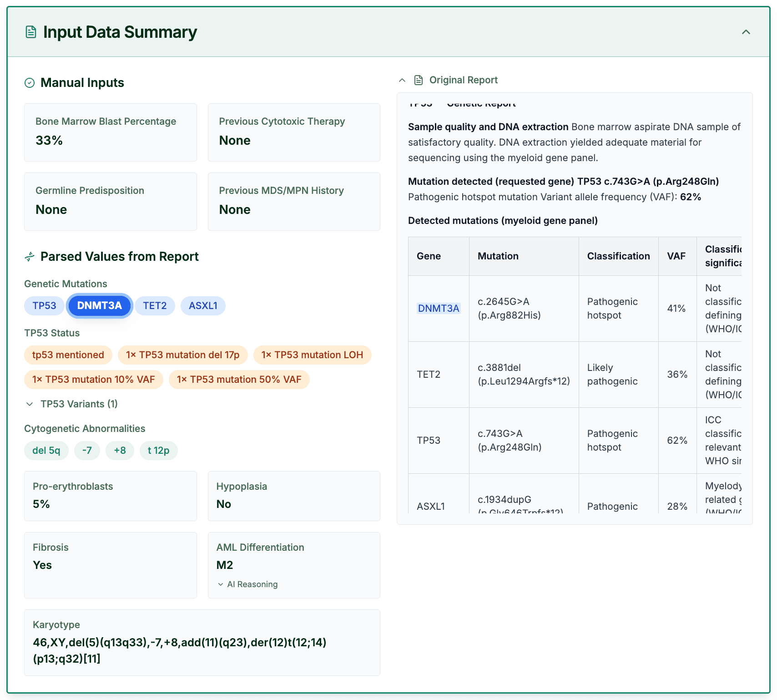Click the '1× TP53 mutation 50% VAF' chip
The image size is (777, 700).
(x=239, y=379)
